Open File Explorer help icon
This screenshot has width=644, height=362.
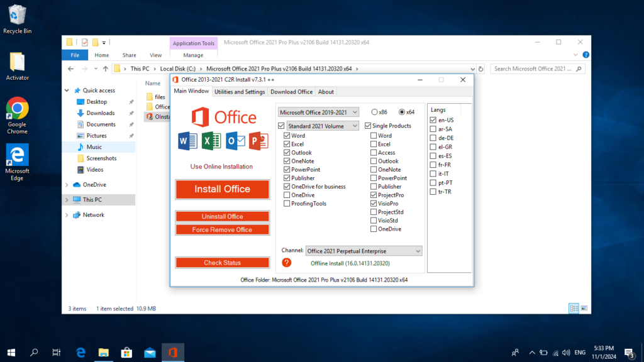586,55
